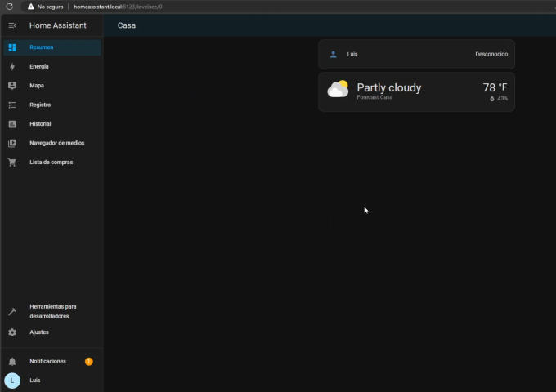Screen dimensions: 556x392
Task: Click the Home Assistant title
Action: coord(58,25)
